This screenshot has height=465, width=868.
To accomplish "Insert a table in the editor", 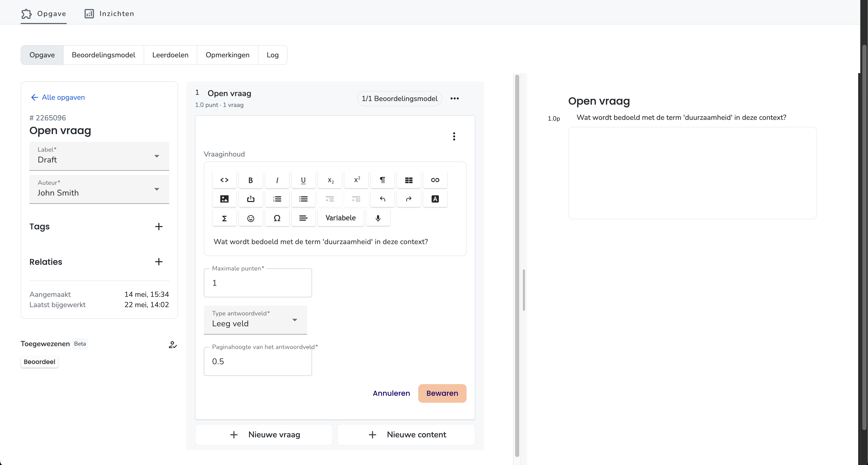I will [409, 180].
